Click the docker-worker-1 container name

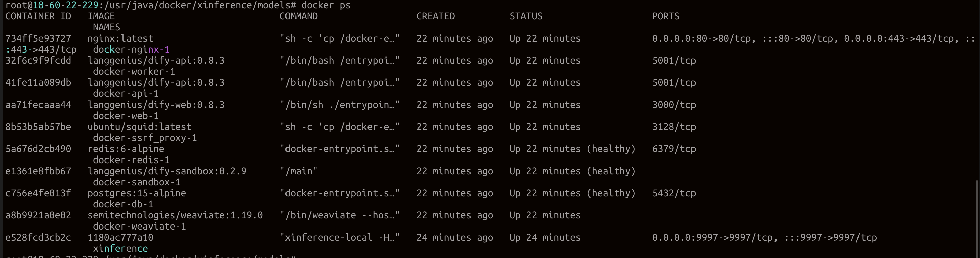coord(134,72)
